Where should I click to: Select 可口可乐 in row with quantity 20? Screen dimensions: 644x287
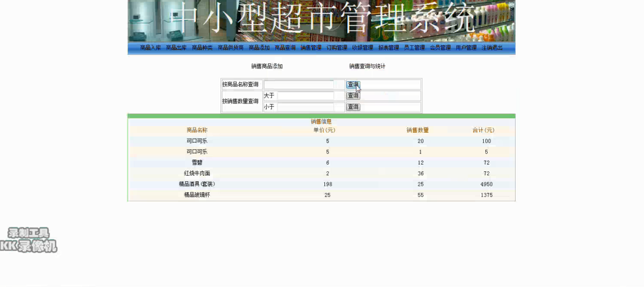coord(197,141)
